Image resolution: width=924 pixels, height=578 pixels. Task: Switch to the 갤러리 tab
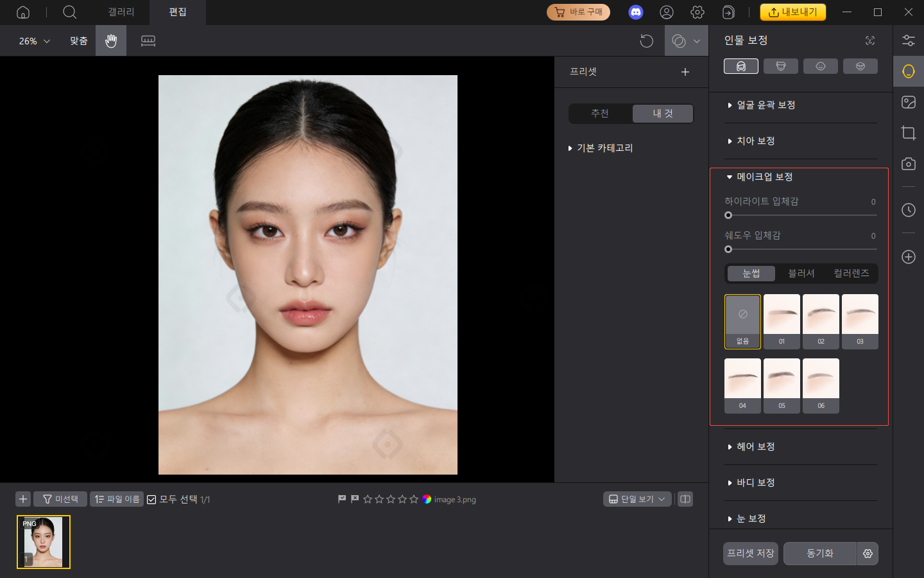tap(121, 12)
